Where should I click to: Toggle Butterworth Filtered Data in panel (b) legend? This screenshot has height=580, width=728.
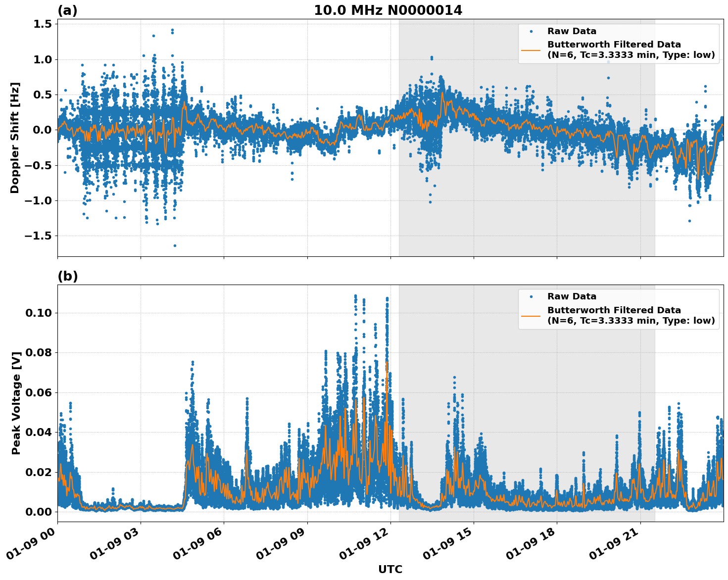[614, 309]
